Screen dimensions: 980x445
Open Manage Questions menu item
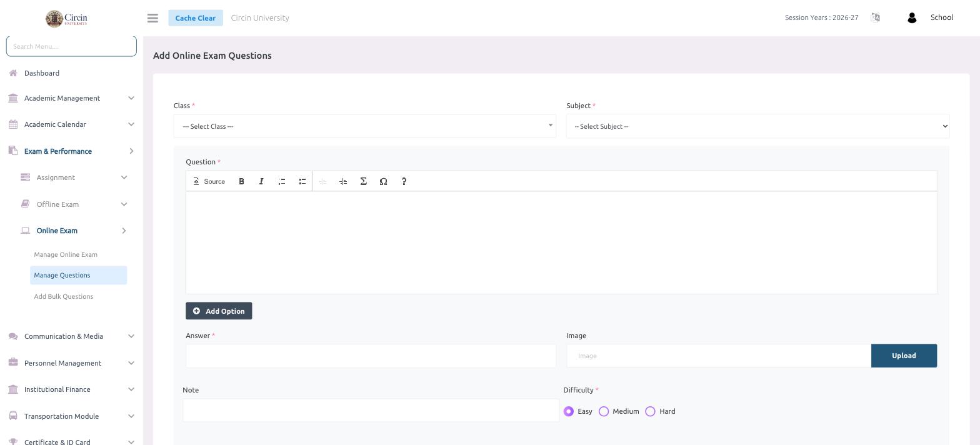tap(78, 275)
